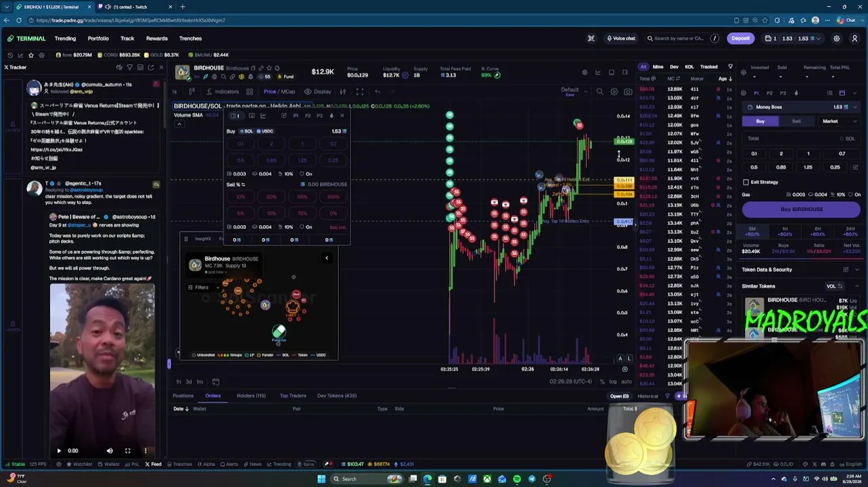Open the Trending page
Viewport: 868px width, 487px height.
pos(65,39)
